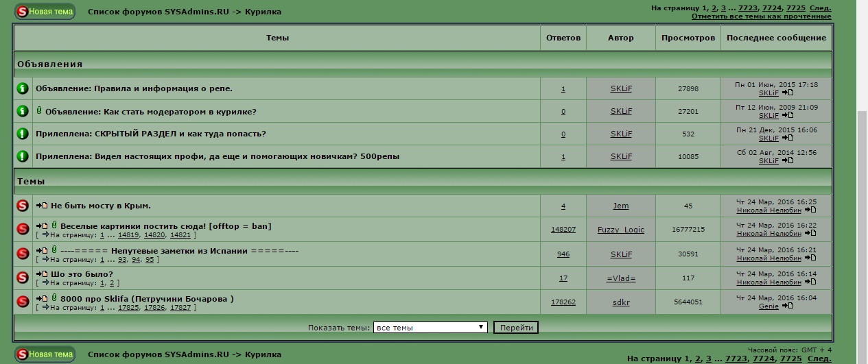
Task: Click last-post icon next to Genie
Action: click(788, 306)
